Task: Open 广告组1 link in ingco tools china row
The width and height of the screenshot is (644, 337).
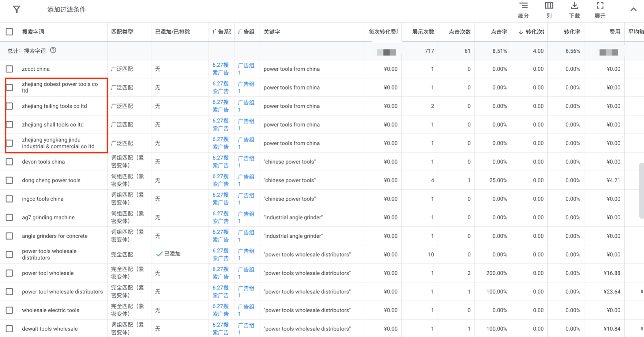Action: 246,199
